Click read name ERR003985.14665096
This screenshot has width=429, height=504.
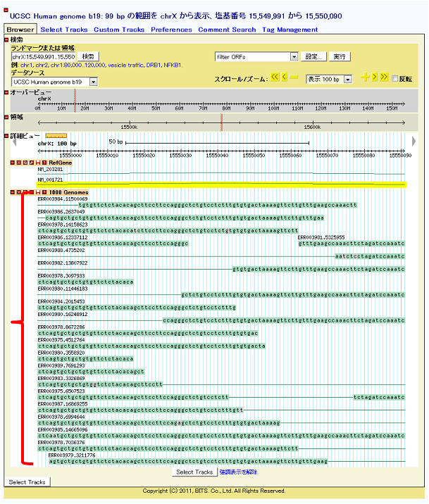coord(63,430)
